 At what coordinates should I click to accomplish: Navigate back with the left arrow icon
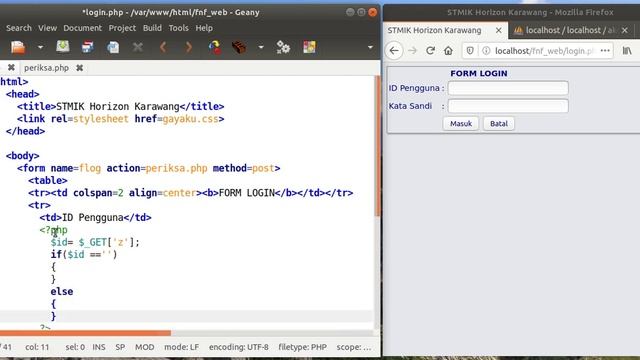point(163,47)
